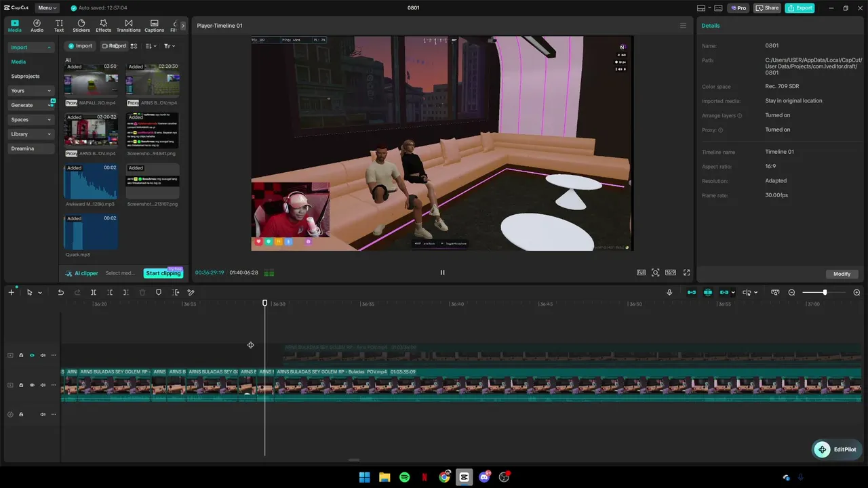Select the NAPALL...NO.mp4 thumbnail

pyautogui.click(x=91, y=81)
